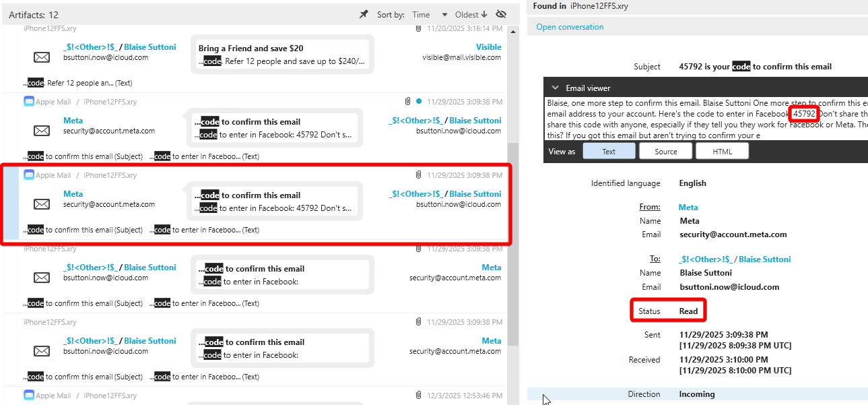
Task: Switch email view to Source
Action: click(x=666, y=152)
